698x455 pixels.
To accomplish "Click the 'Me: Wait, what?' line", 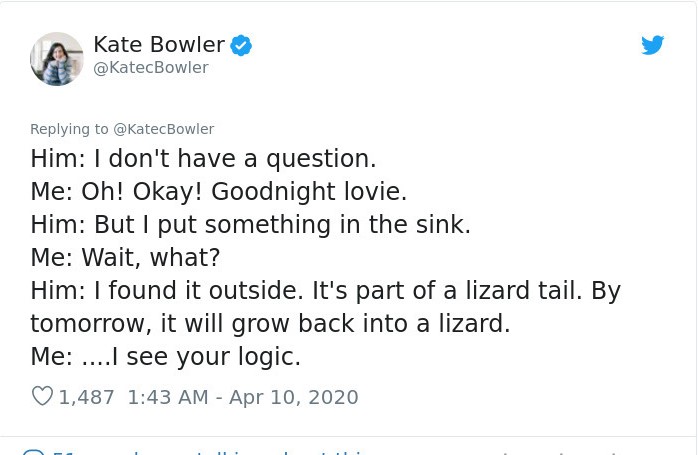I will point(125,258).
